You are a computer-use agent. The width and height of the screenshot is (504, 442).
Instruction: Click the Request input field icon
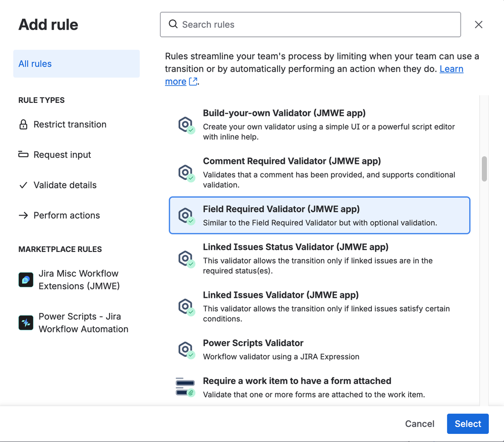click(23, 154)
